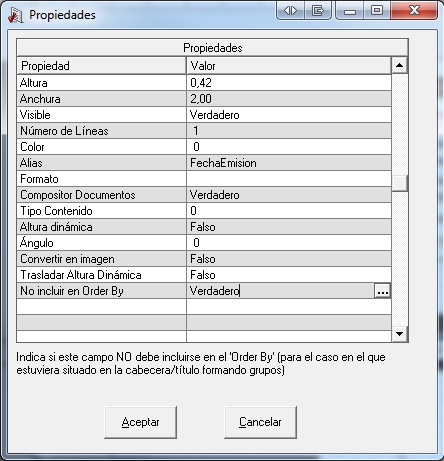Minimize the Propiedades window
The image size is (444, 461).
point(350,11)
